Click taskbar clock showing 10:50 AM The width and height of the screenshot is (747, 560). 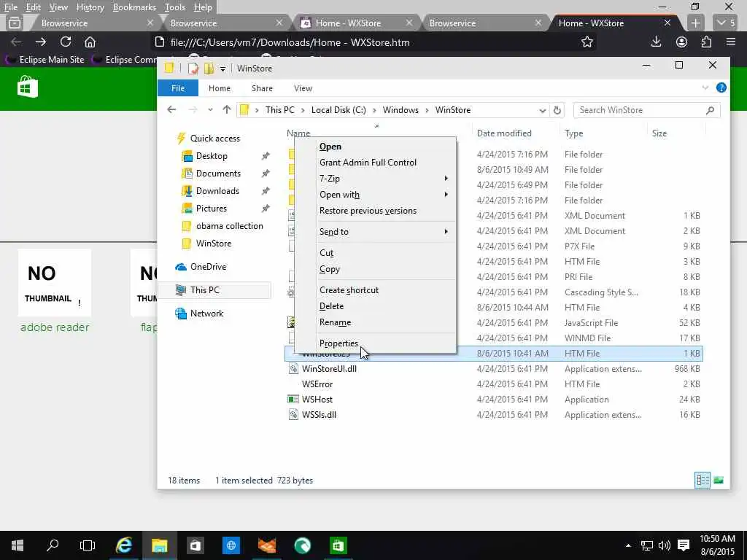[717, 545]
